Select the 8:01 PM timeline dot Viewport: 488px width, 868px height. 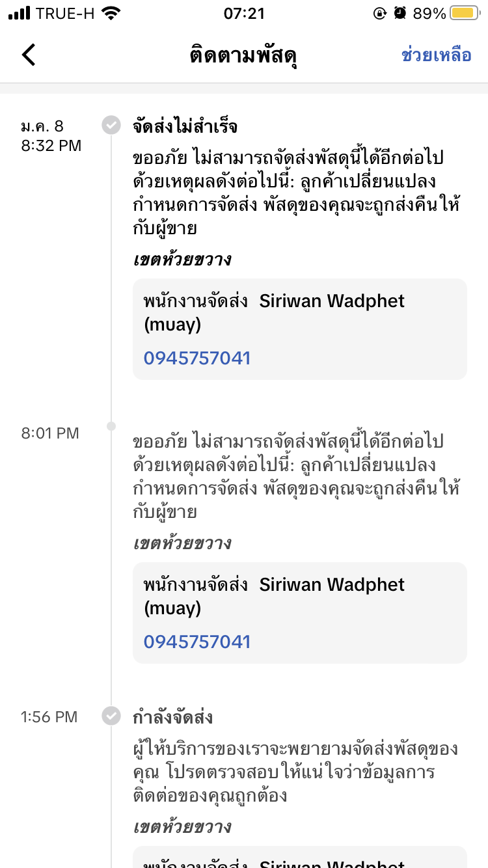(111, 426)
